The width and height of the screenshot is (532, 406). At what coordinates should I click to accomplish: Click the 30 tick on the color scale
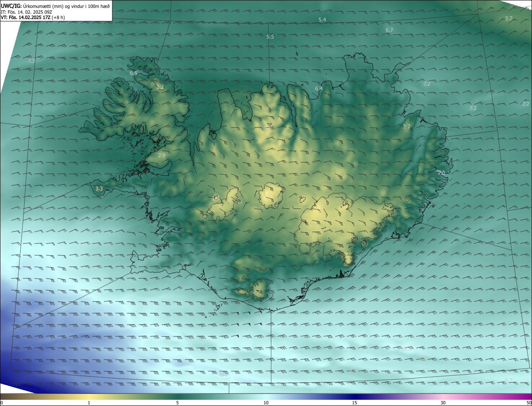[x=443, y=403]
